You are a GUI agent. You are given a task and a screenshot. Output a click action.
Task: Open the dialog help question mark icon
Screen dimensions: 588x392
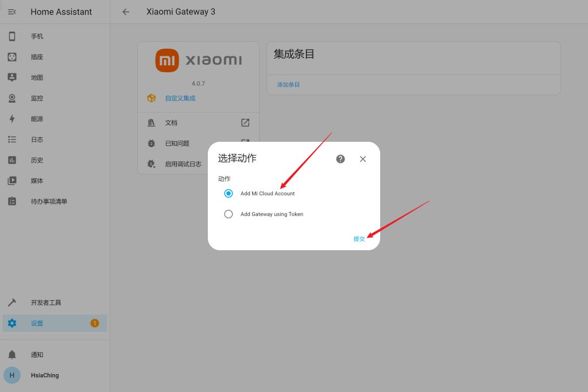click(x=340, y=159)
